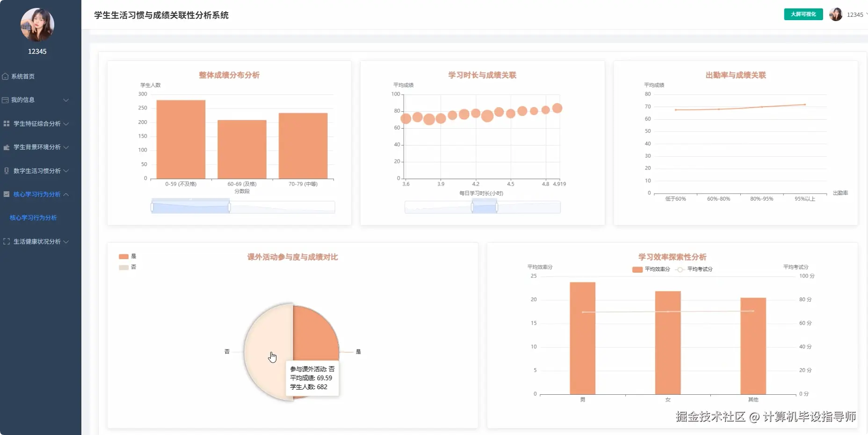Expand chevron next to 学生特征综合分析
The height and width of the screenshot is (435, 868).
(x=66, y=123)
